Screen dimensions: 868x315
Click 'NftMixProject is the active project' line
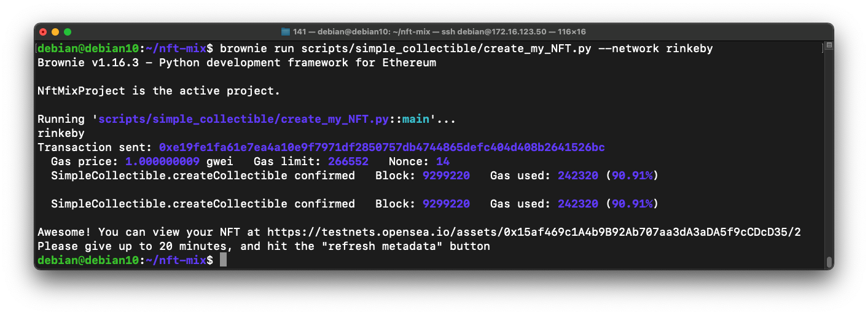pyautogui.click(x=158, y=91)
